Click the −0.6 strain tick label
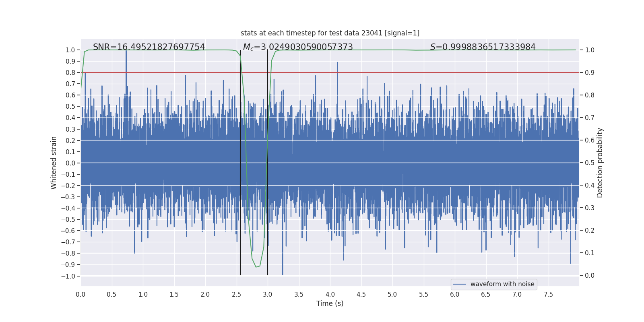 [x=68, y=231]
